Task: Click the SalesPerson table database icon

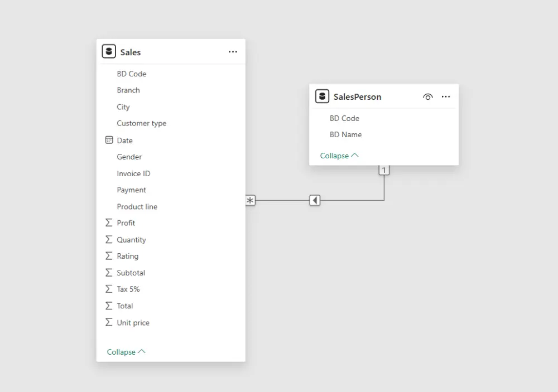Action: (322, 96)
